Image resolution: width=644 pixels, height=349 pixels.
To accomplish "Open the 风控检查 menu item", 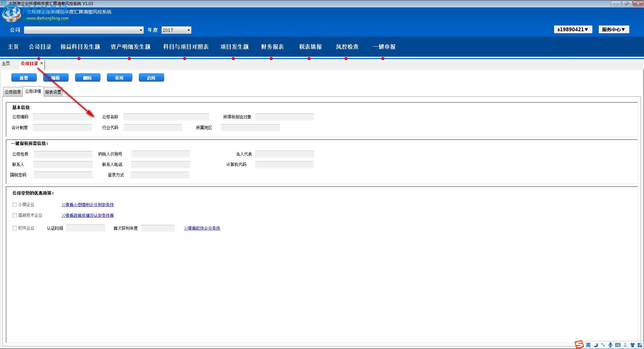I will 347,47.
